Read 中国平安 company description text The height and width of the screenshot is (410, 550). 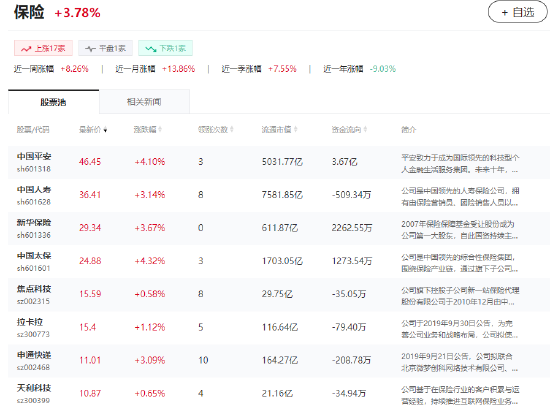pos(460,164)
